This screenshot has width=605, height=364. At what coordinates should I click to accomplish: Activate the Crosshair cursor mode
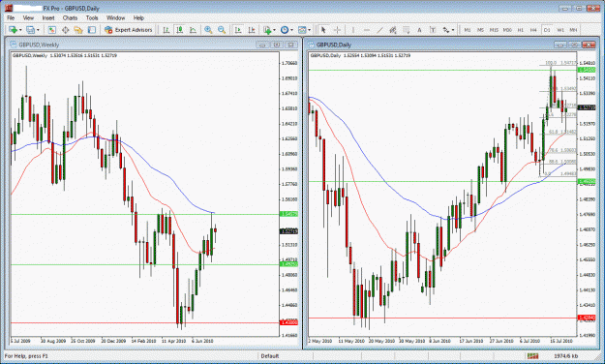coord(337,30)
